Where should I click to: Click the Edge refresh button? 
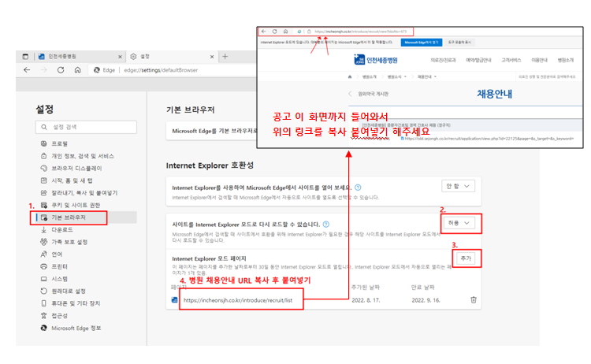click(x=61, y=69)
